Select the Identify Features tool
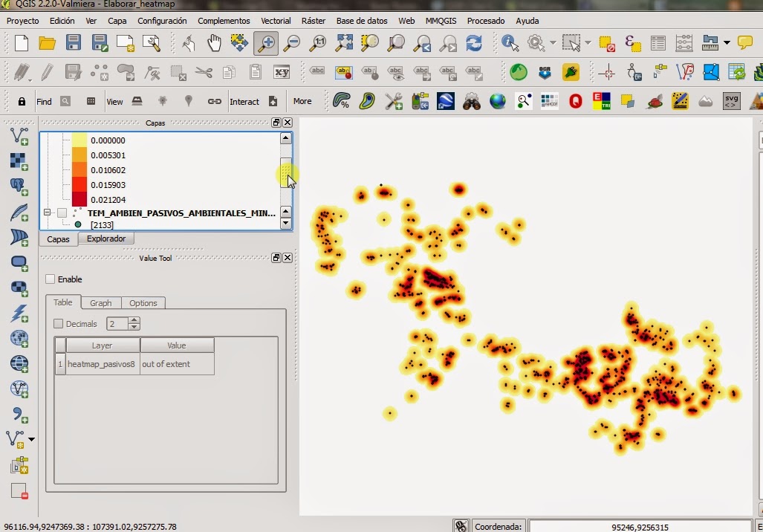 pyautogui.click(x=510, y=43)
